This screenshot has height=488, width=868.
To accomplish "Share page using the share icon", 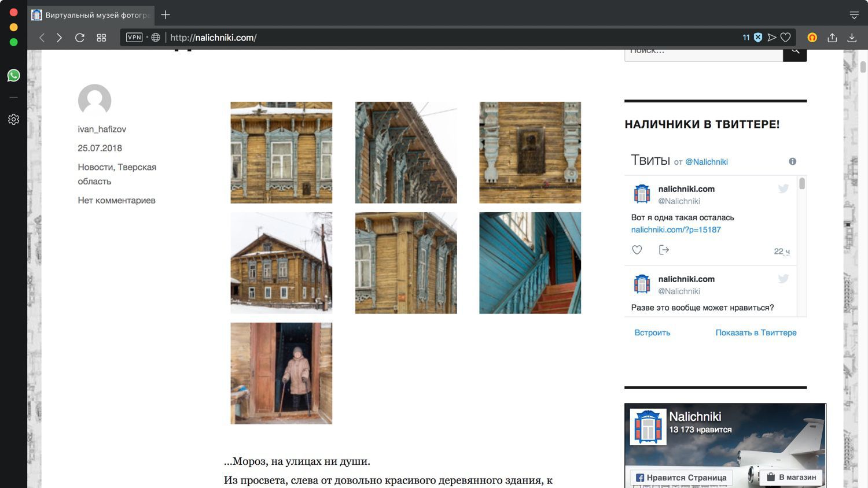I will click(x=832, y=38).
